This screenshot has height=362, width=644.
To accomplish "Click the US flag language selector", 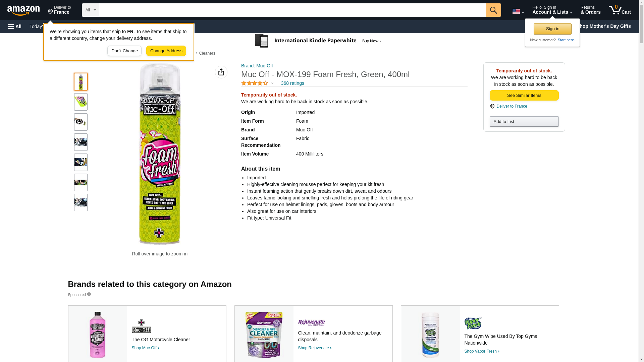I will tap(518, 11).
